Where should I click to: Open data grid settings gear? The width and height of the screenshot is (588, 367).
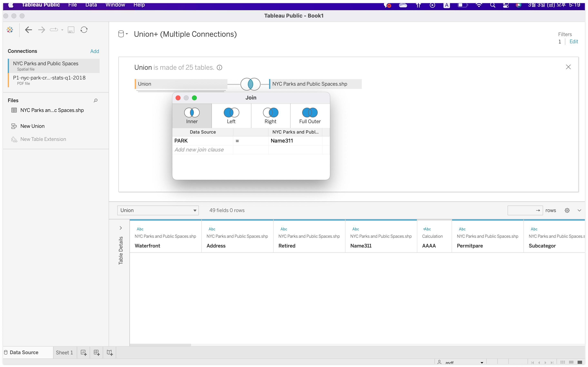567,210
